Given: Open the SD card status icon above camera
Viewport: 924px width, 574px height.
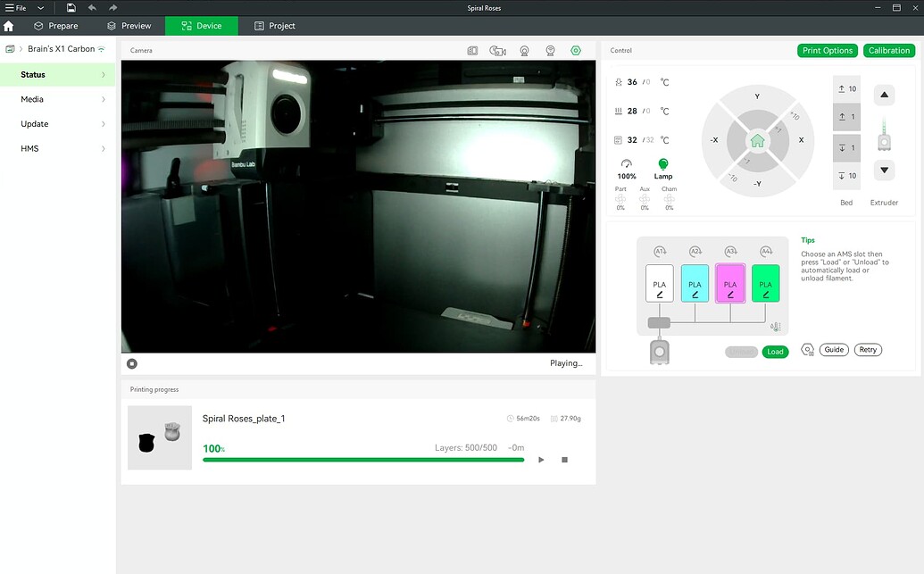Looking at the screenshot, I should (x=472, y=51).
